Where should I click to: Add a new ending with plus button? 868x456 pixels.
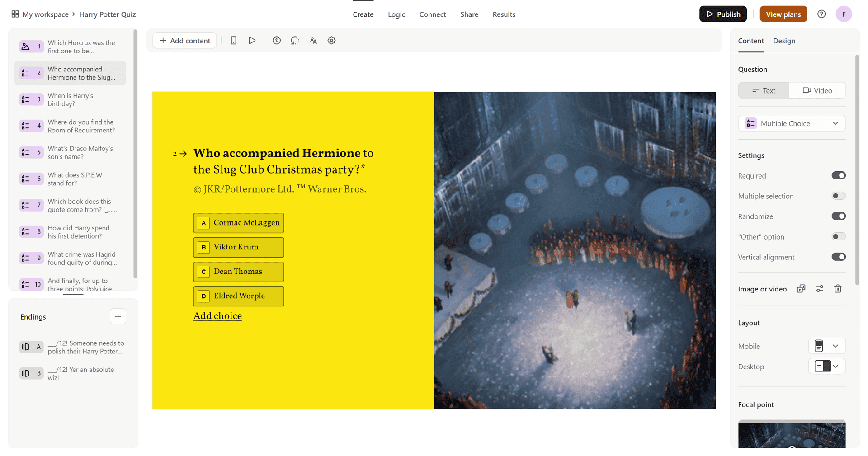tap(118, 316)
